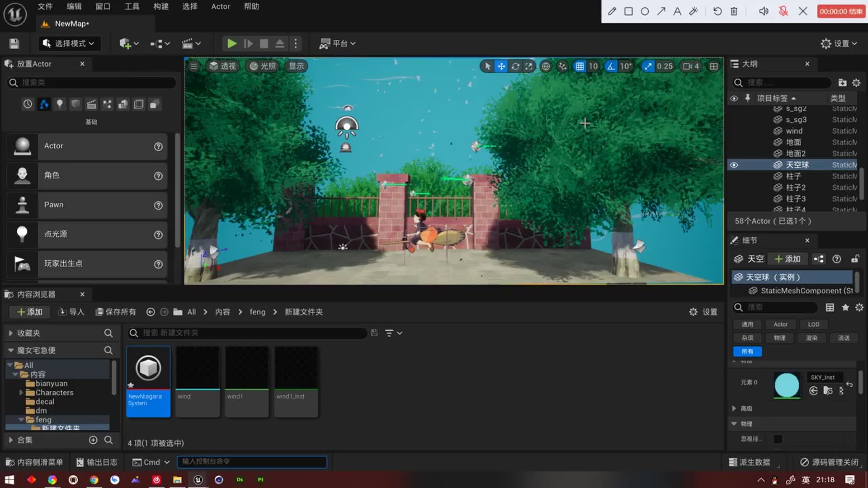Open the 构建 menu
The height and width of the screenshot is (488, 868).
pyautogui.click(x=160, y=6)
